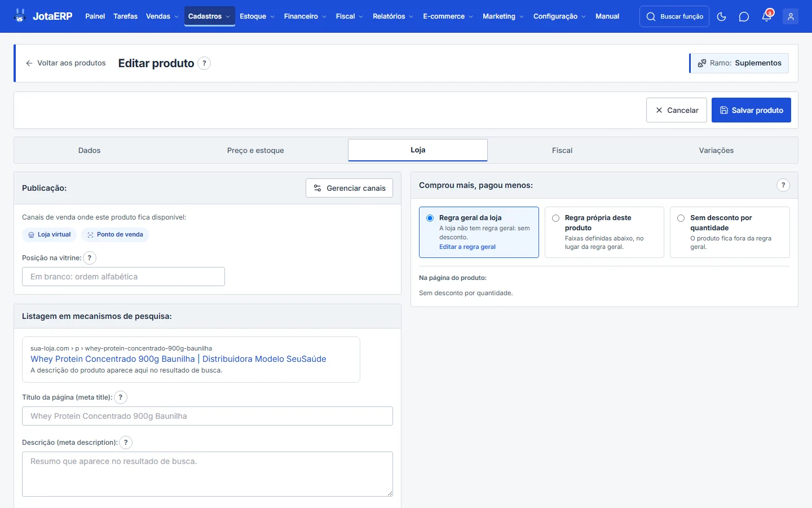Focus the Posição na vitrine field
This screenshot has width=812, height=508.
pos(123,277)
